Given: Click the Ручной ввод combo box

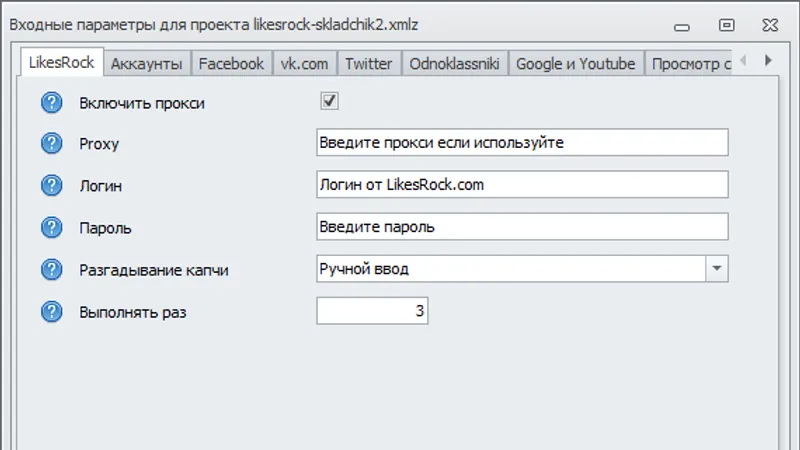Looking at the screenshot, I should pyautogui.click(x=522, y=268).
